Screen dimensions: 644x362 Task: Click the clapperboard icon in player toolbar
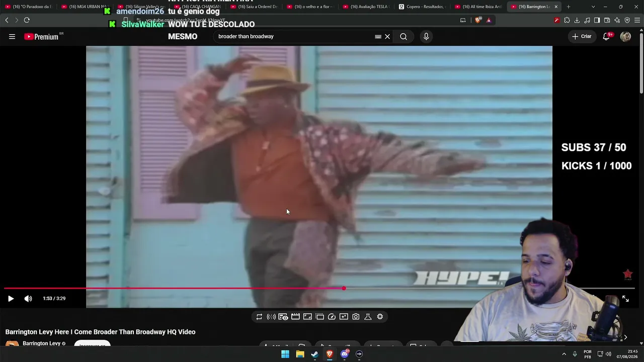[295, 317]
